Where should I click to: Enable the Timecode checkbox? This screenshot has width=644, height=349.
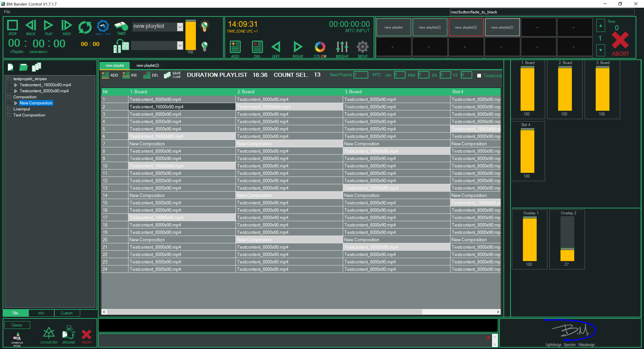(479, 76)
